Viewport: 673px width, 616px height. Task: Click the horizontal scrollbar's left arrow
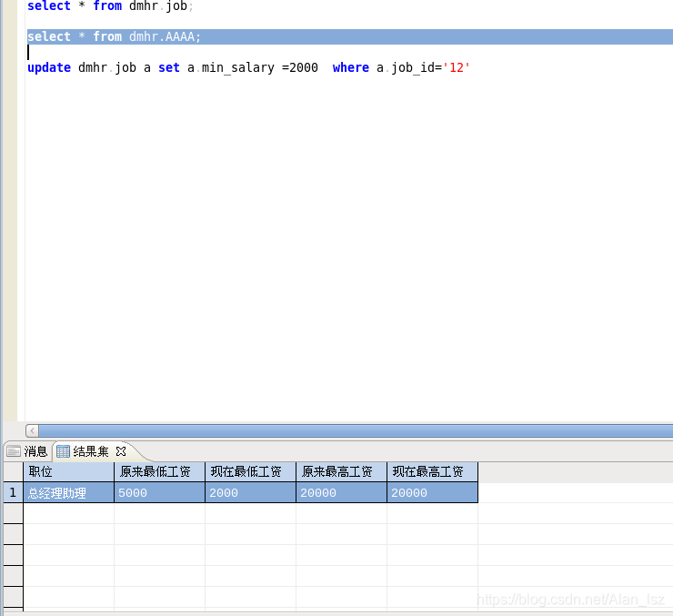(32, 430)
